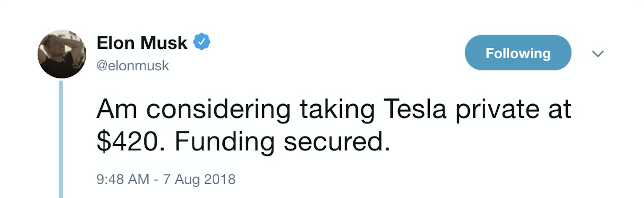The width and height of the screenshot is (644, 198).
Task: Click the blue verified badge
Action: [201, 42]
